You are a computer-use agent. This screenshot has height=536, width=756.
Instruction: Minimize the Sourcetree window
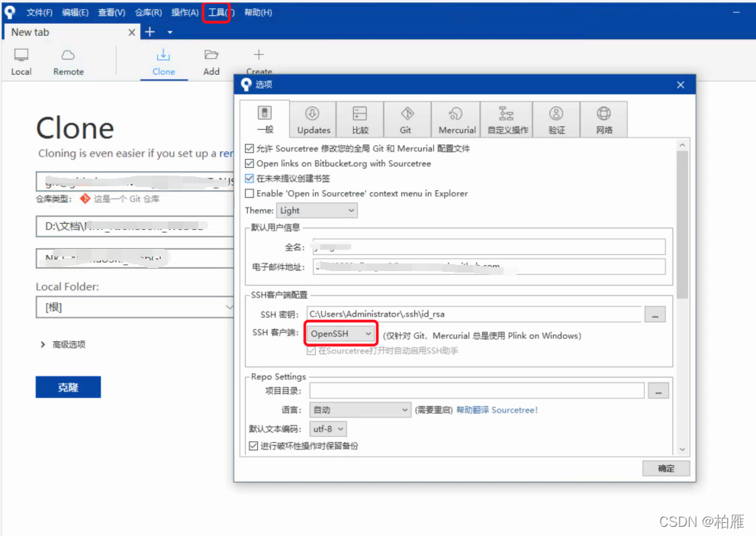(736, 12)
